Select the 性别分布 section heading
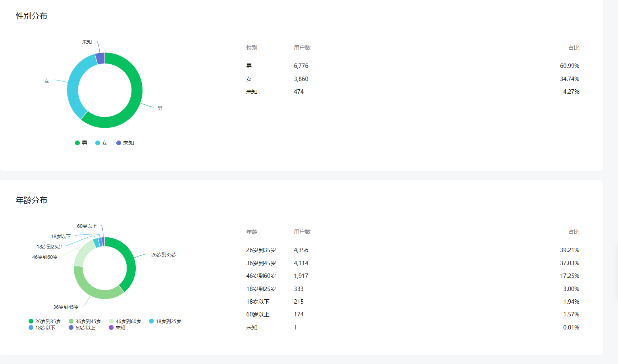 coord(31,16)
